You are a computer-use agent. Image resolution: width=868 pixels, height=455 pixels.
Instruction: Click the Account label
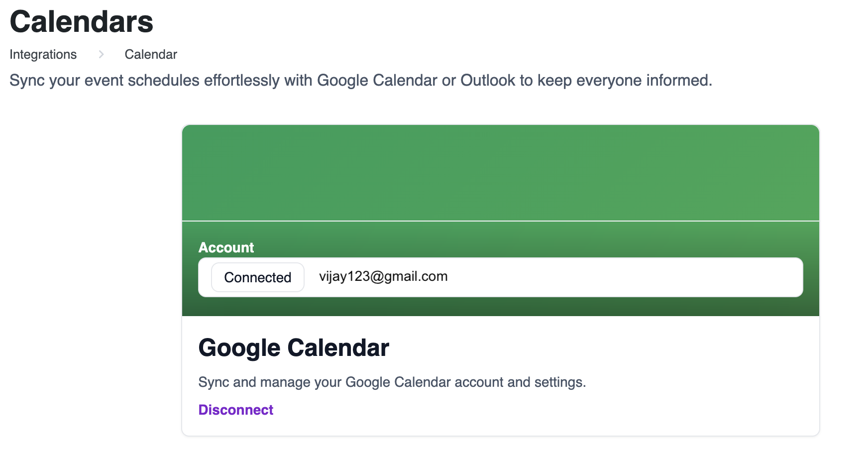coord(226,247)
